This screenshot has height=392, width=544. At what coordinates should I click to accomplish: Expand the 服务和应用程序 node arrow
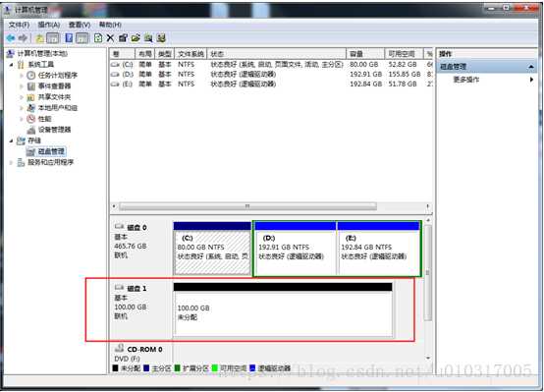click(x=12, y=162)
